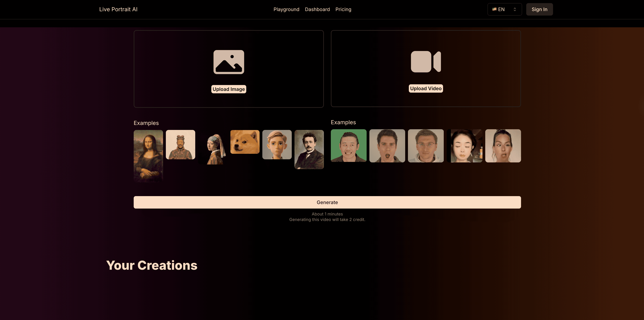Select the Mona Lisa example image
644x320 pixels.
[x=148, y=156]
